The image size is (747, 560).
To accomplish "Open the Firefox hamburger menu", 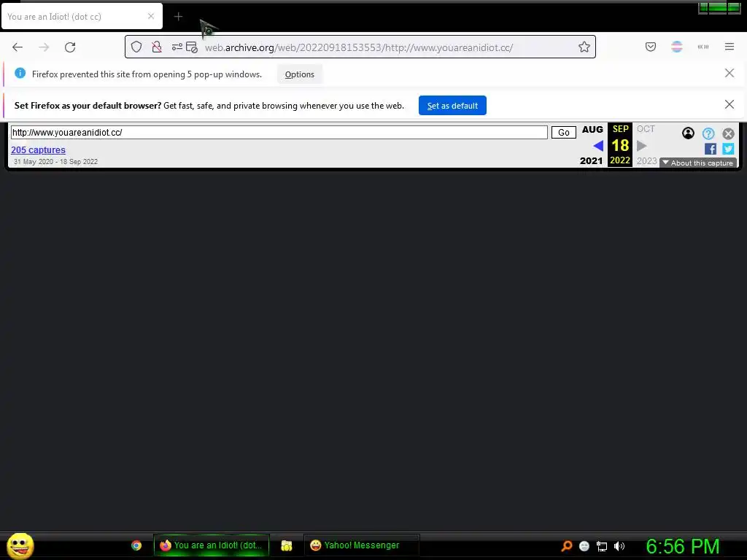I will pos(729,47).
